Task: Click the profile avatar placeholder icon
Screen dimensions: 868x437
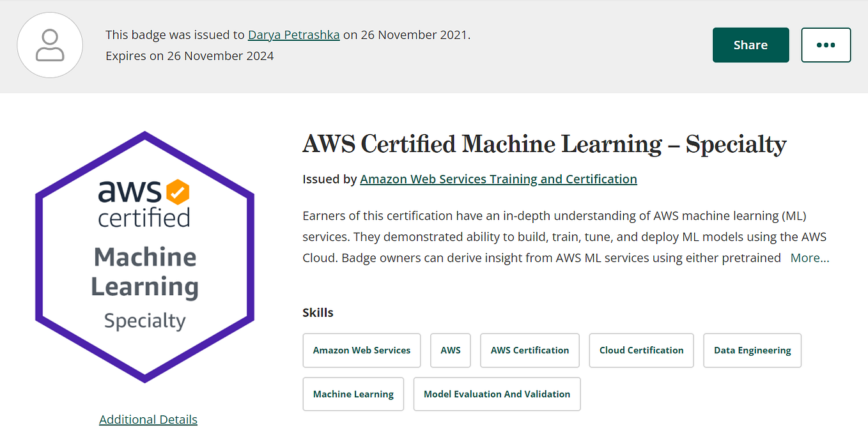Action: click(50, 45)
